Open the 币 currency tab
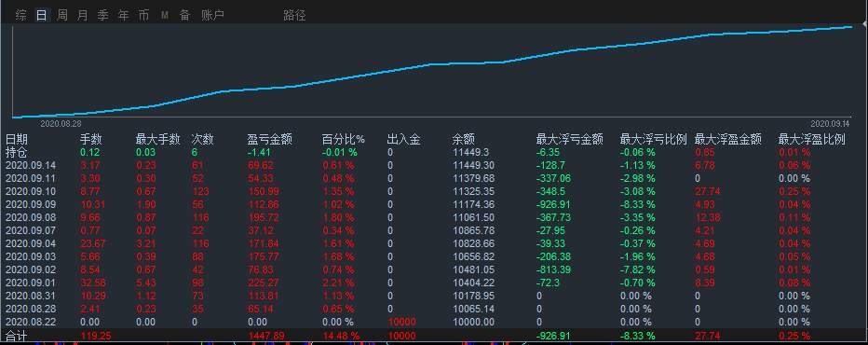The width and height of the screenshot is (868, 345). pyautogui.click(x=144, y=16)
